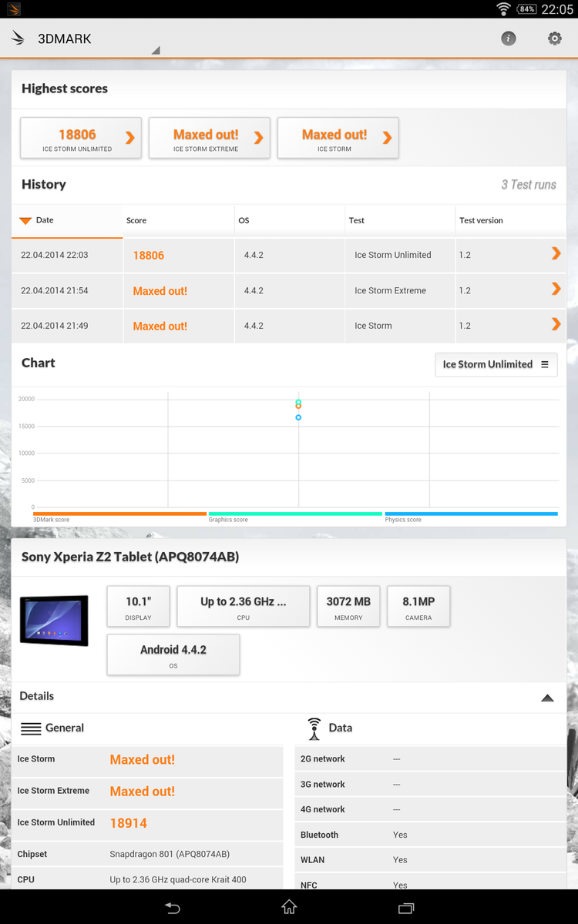Open Ice Storm Maxed out score card

(338, 139)
